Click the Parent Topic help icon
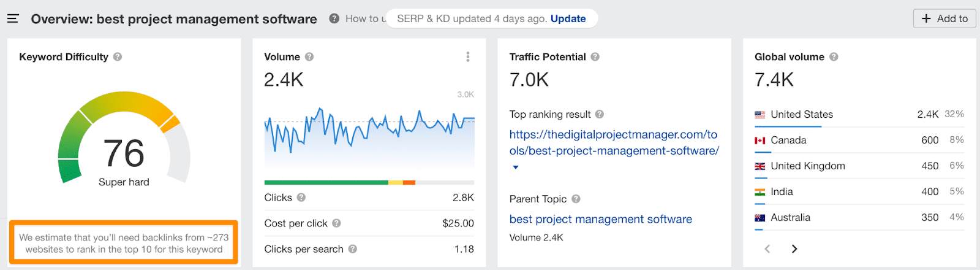Viewport: 980px width, 270px height. (576, 199)
